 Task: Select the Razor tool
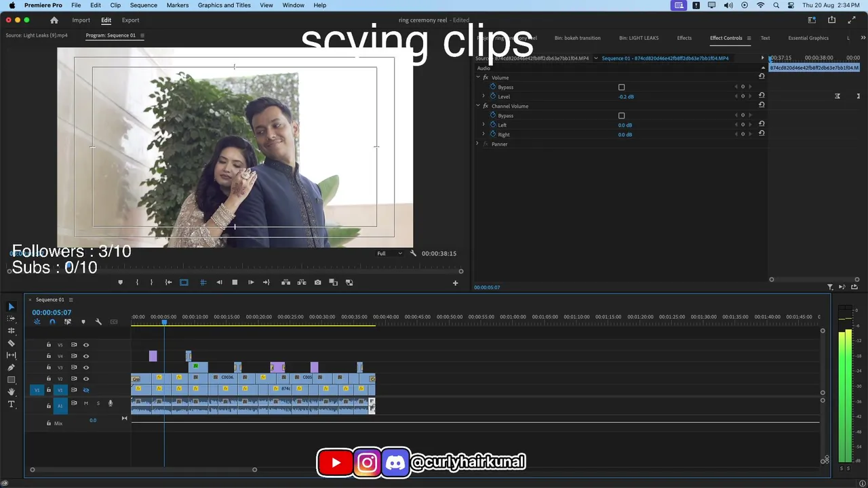click(x=11, y=343)
